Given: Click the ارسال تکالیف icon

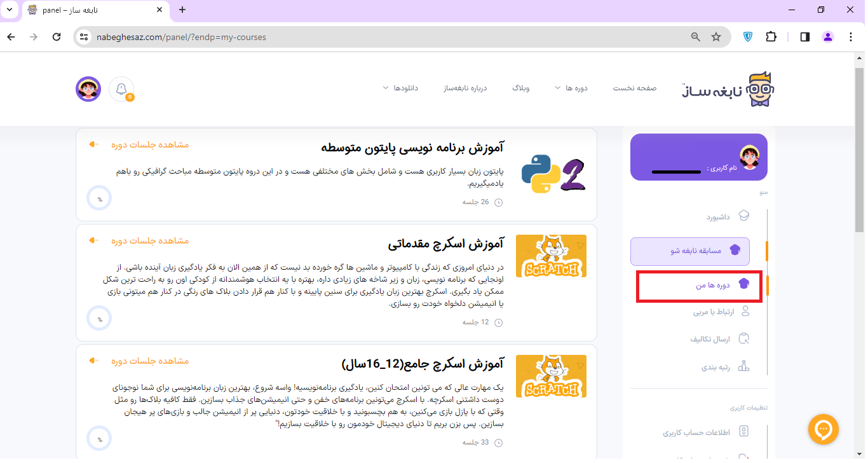Looking at the screenshot, I should 744,339.
